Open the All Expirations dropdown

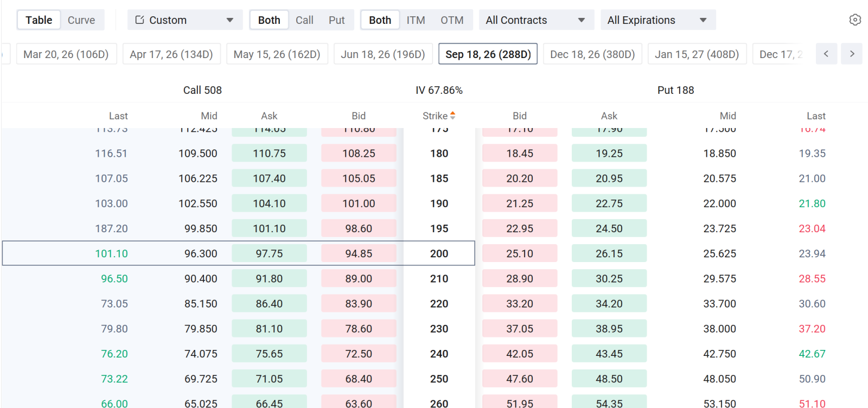pos(658,20)
